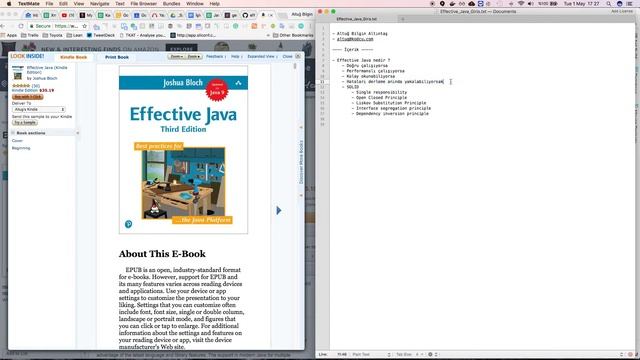Open the File Browser menu

(x=144, y=4)
